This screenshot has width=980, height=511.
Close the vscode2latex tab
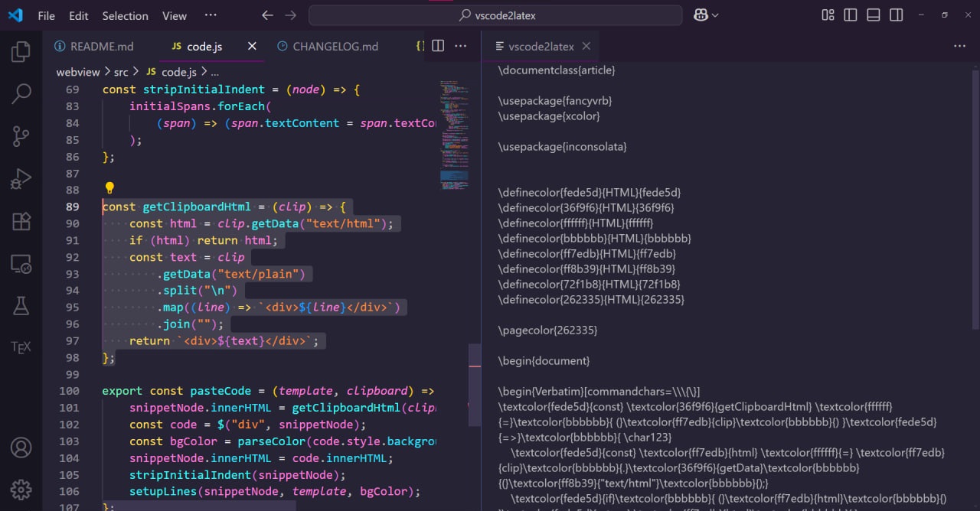coord(586,46)
